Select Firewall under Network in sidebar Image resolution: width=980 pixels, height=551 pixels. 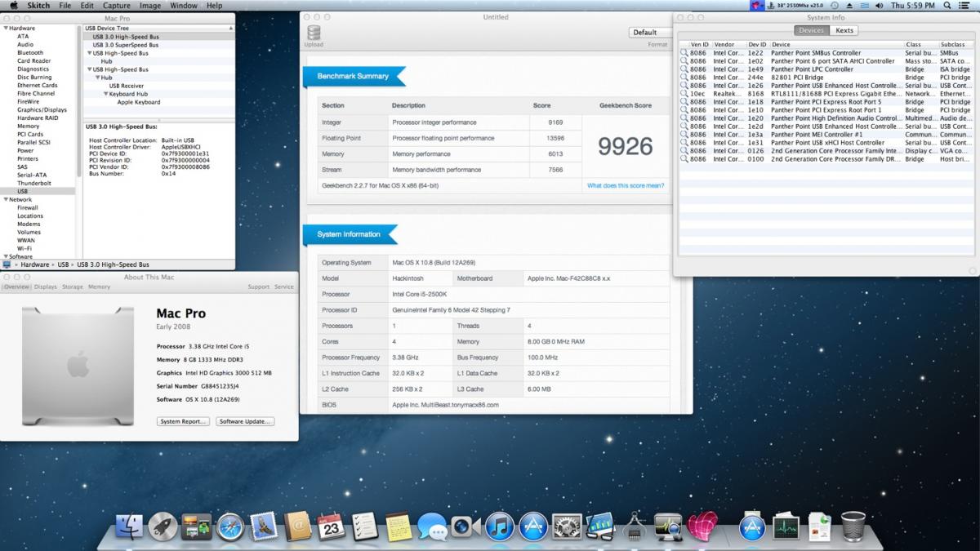[x=28, y=208]
